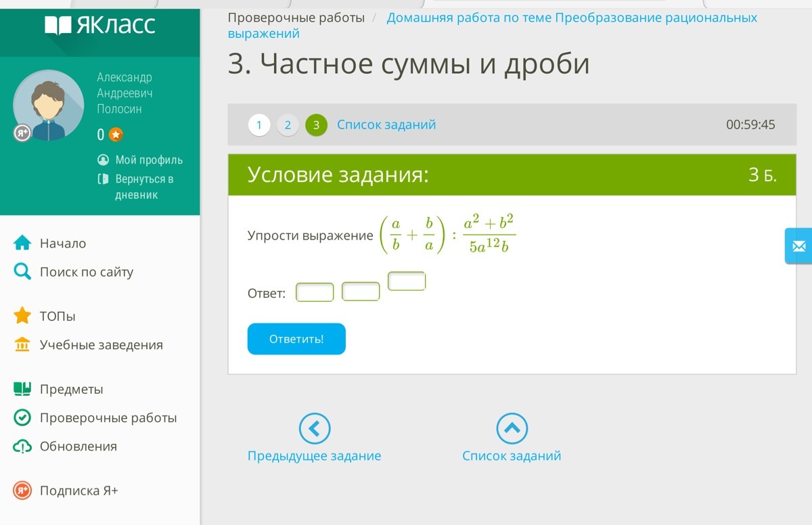The image size is (812, 525).
Task: Click the envelope message icon on right edge
Action: click(x=798, y=246)
